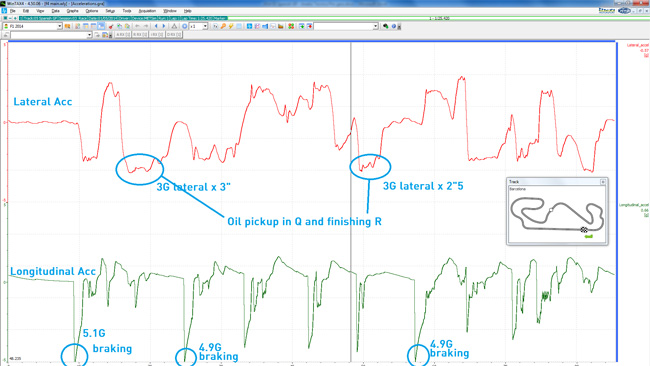This screenshot has width=650, height=366.
Task: Click the Fx function icon in toolbar
Action: (215, 26)
